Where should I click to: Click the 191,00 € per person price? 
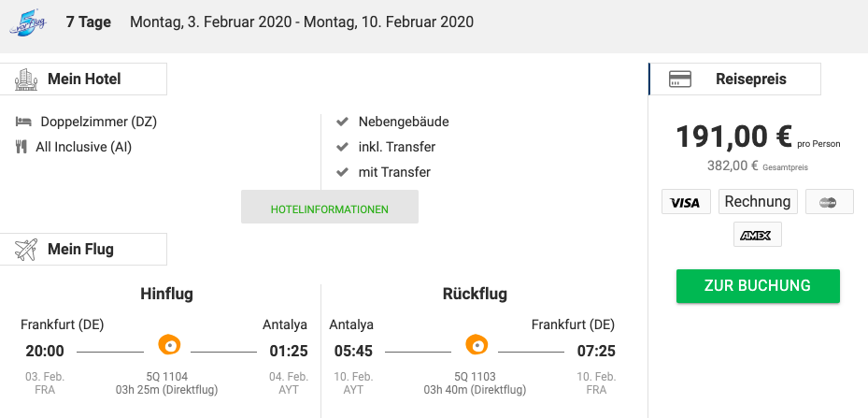(734, 137)
